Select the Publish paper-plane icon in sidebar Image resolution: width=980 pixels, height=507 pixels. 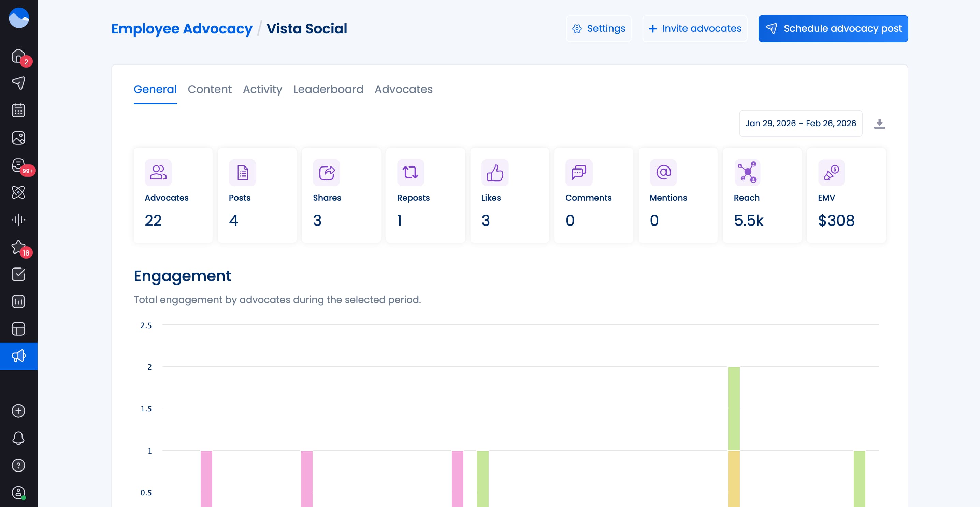pos(18,83)
